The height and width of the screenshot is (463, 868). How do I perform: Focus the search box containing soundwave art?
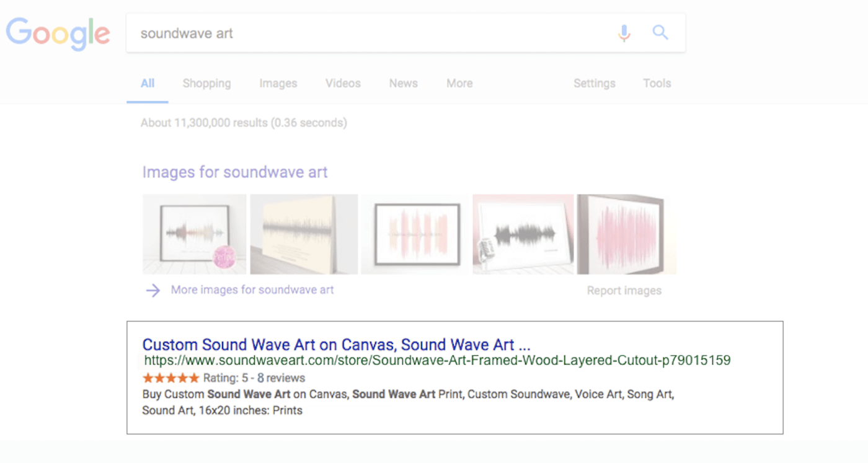click(x=372, y=33)
